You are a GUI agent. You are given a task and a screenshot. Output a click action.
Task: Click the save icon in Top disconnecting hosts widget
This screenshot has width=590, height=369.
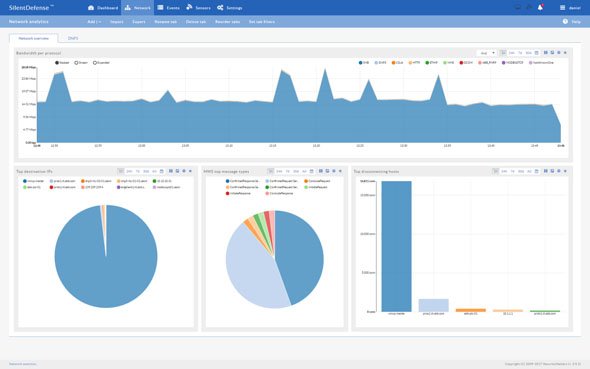click(x=552, y=171)
